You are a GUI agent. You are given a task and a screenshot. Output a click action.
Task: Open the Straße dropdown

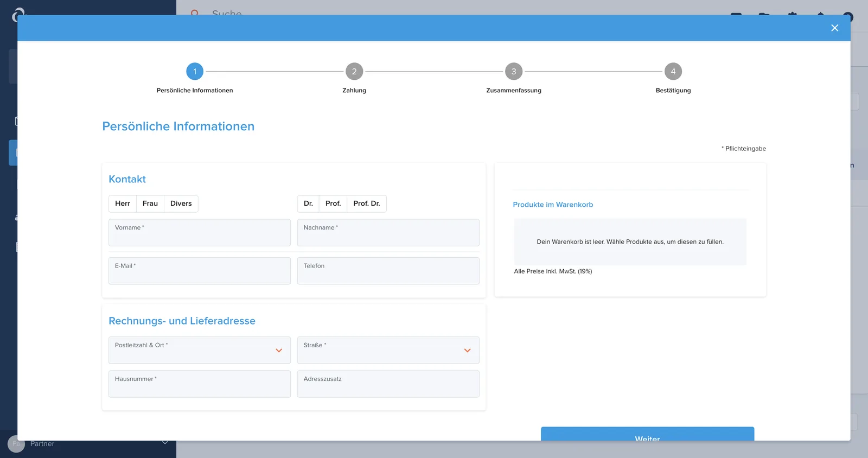(x=388, y=350)
